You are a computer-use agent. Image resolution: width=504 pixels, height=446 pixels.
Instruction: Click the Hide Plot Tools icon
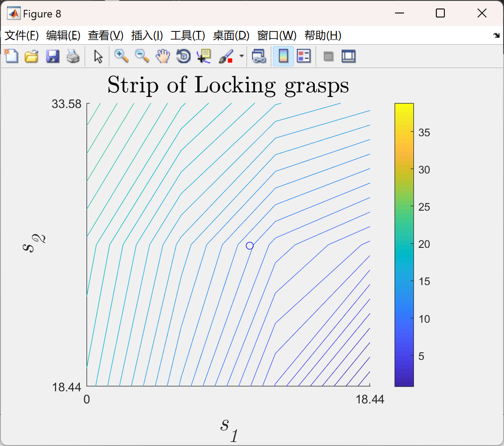[x=328, y=56]
